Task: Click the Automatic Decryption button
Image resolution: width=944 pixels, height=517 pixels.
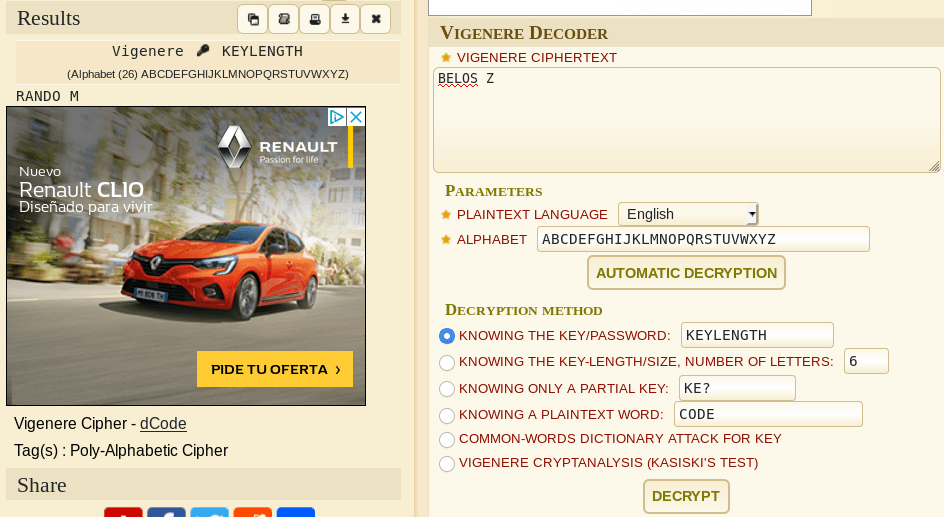Action: click(x=686, y=273)
